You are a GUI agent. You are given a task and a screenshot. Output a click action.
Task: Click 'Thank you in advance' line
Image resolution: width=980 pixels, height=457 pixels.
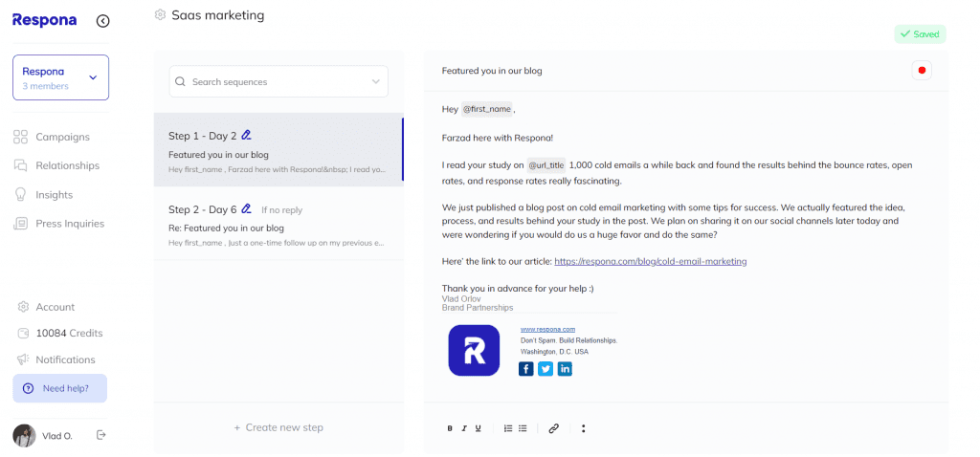point(518,289)
